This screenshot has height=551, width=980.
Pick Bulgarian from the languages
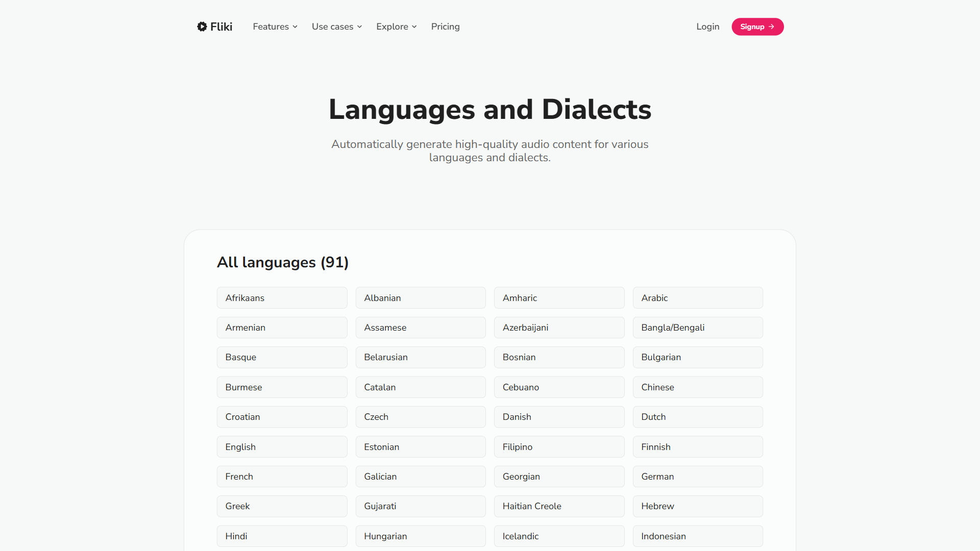pyautogui.click(x=698, y=357)
